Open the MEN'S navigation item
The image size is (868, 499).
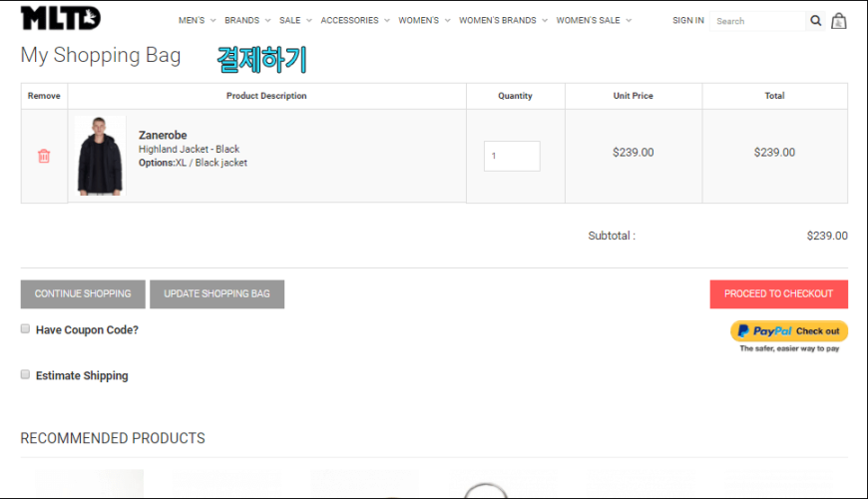[x=192, y=21]
